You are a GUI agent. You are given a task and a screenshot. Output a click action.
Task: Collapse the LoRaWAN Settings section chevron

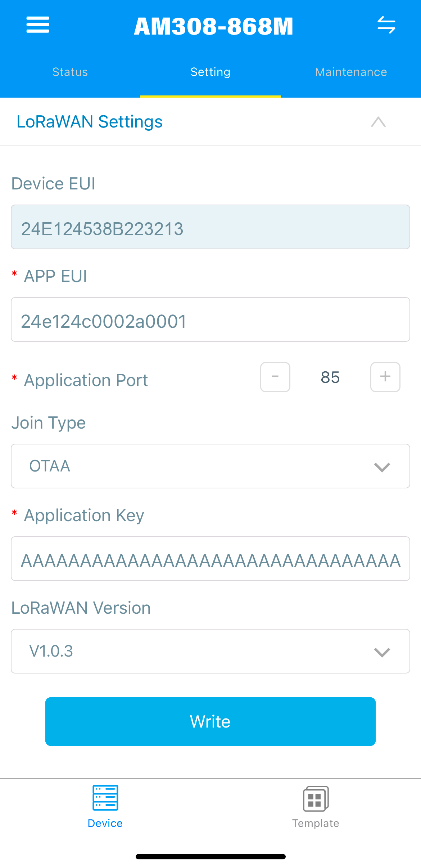tap(378, 122)
